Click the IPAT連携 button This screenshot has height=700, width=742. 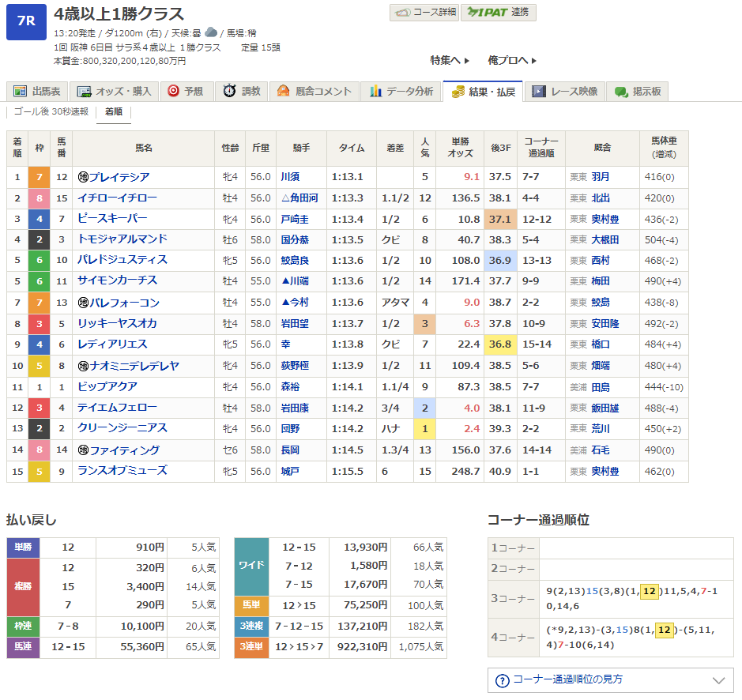point(499,13)
